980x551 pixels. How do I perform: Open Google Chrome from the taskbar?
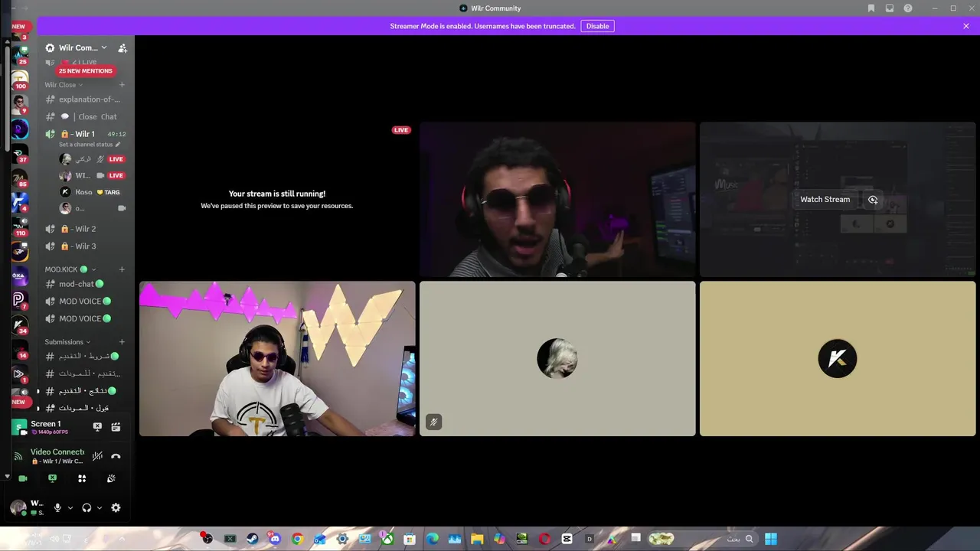pyautogui.click(x=297, y=539)
